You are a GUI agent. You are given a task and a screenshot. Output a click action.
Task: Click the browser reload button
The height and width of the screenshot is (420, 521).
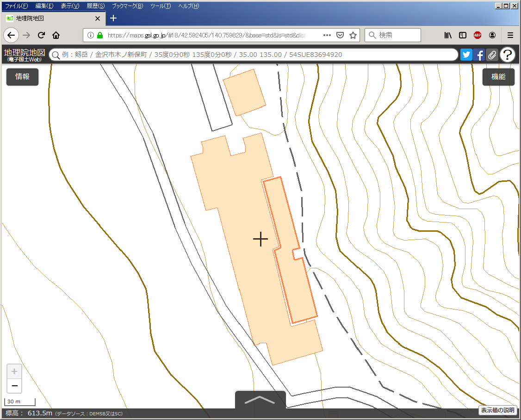pos(41,35)
